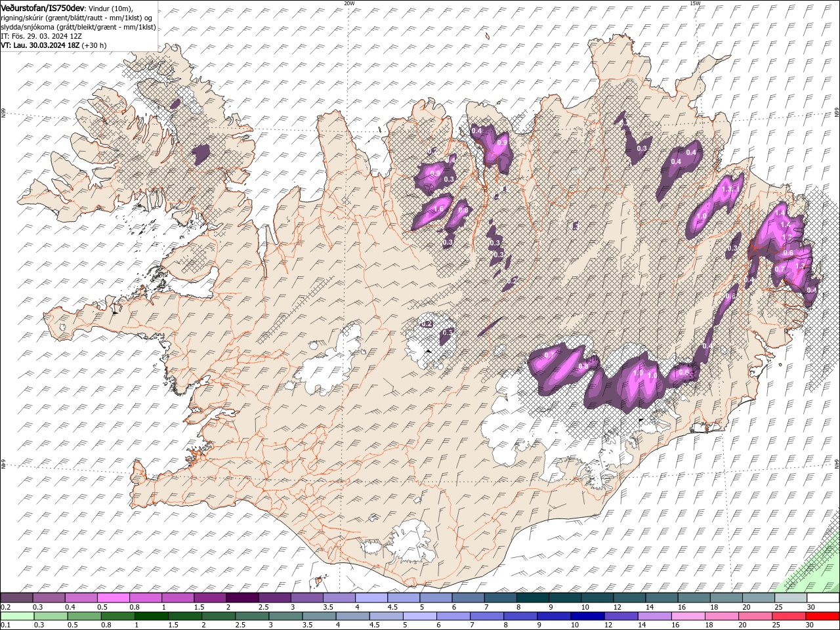Click the pale gray upper swatch between 25 and 30
Viewport: 840px width, 630px height.
coord(790,598)
